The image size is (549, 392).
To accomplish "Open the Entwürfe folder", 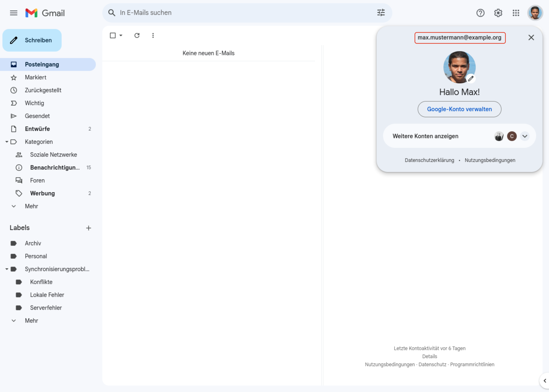I will (37, 129).
